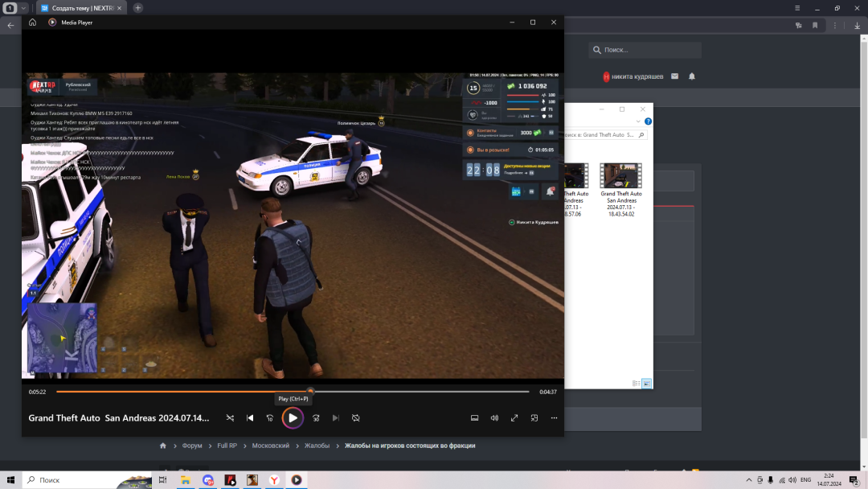The height and width of the screenshot is (489, 868).
Task: Switch the video to full screen
Action: (514, 418)
